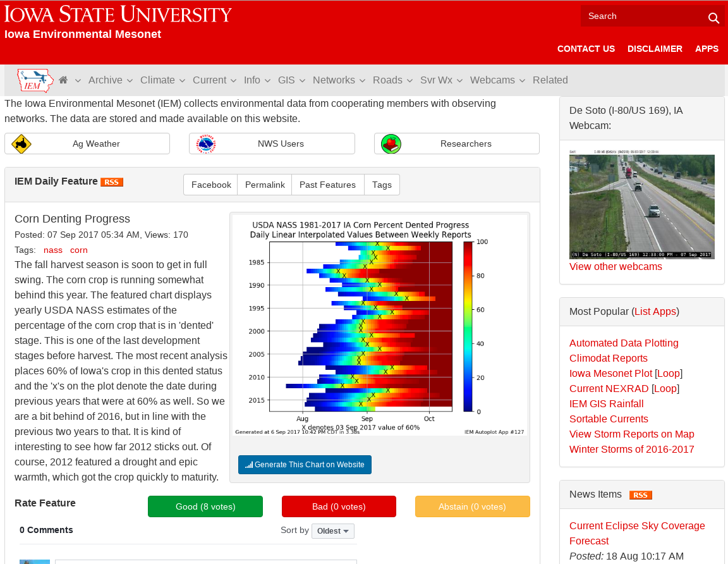Open the Archive menu
The height and width of the screenshot is (564, 728).
111,80
